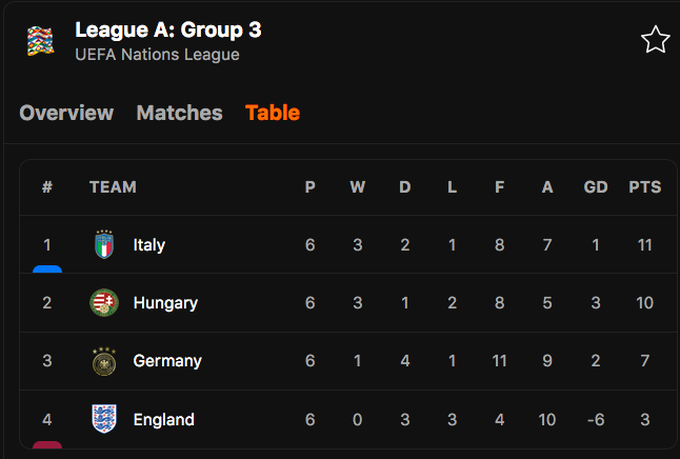Open the Italy team page
Image resolution: width=680 pixels, height=459 pixels.
[x=149, y=245]
